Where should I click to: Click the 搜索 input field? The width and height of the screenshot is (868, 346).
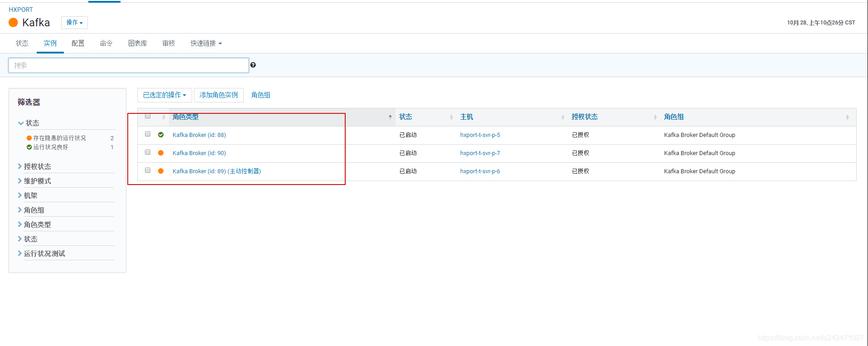tap(129, 65)
